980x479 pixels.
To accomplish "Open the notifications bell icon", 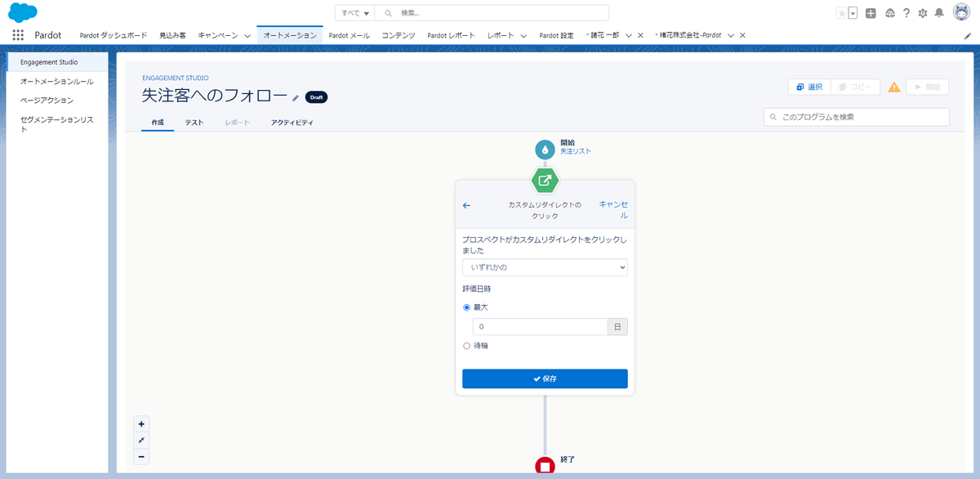I will coord(939,13).
